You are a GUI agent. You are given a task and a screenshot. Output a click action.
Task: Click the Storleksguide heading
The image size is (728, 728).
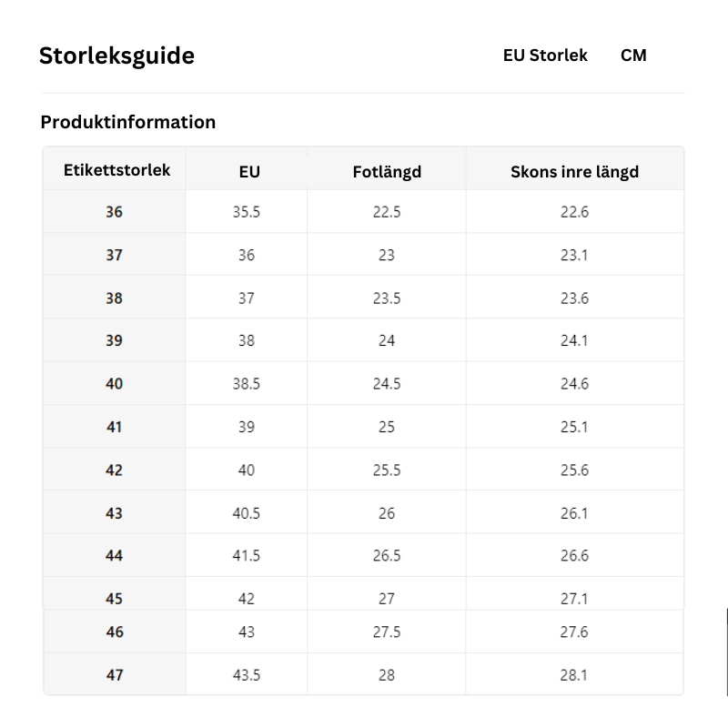(x=116, y=56)
